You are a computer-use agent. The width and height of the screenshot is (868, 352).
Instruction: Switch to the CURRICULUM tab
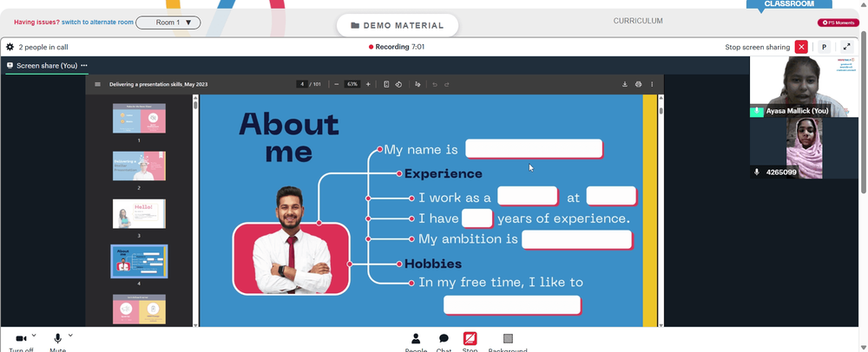(638, 21)
